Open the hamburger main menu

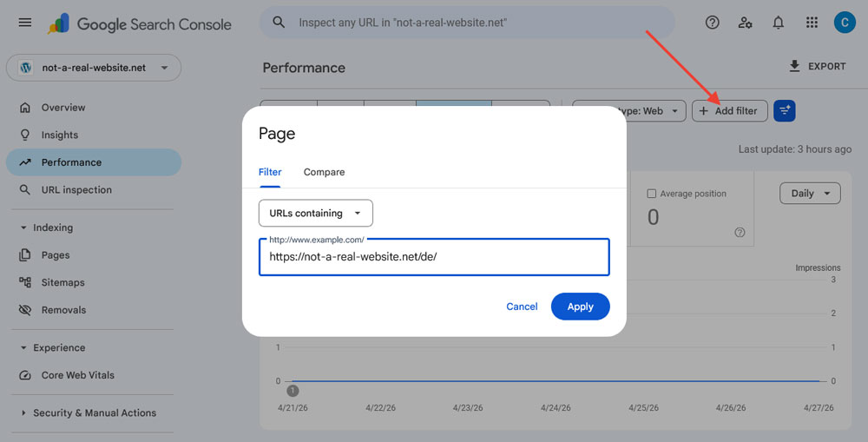click(x=25, y=23)
